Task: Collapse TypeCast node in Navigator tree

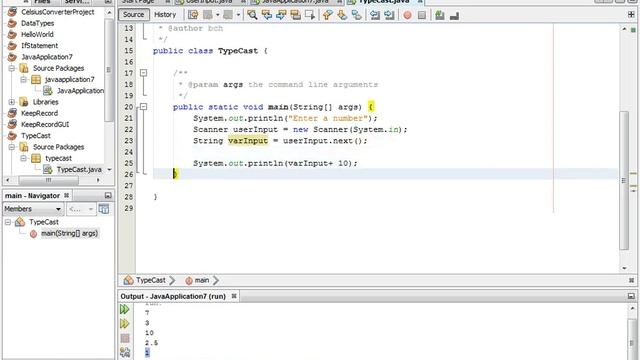Action: (x=8, y=222)
